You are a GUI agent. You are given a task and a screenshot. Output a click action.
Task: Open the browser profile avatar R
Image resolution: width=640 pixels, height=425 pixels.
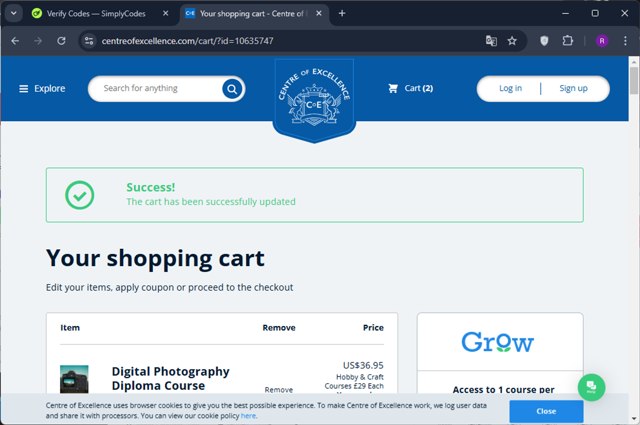(x=602, y=41)
